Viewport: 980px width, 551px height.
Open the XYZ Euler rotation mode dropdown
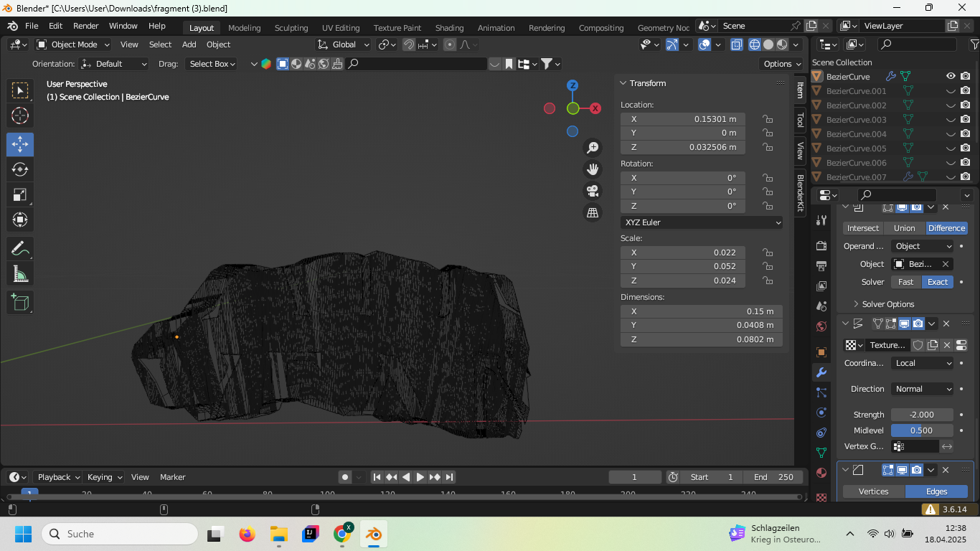pos(702,222)
